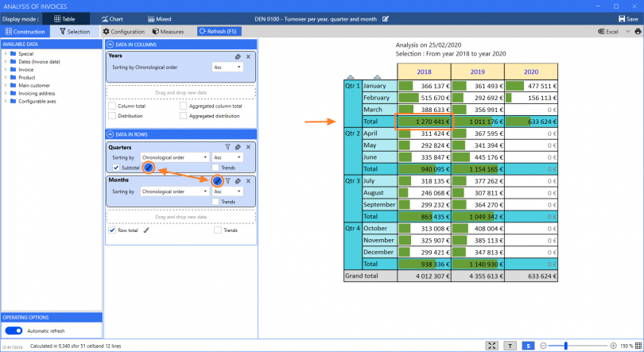Image resolution: width=644 pixels, height=352 pixels.
Task: Click the 2019 column header
Action: [x=477, y=72]
